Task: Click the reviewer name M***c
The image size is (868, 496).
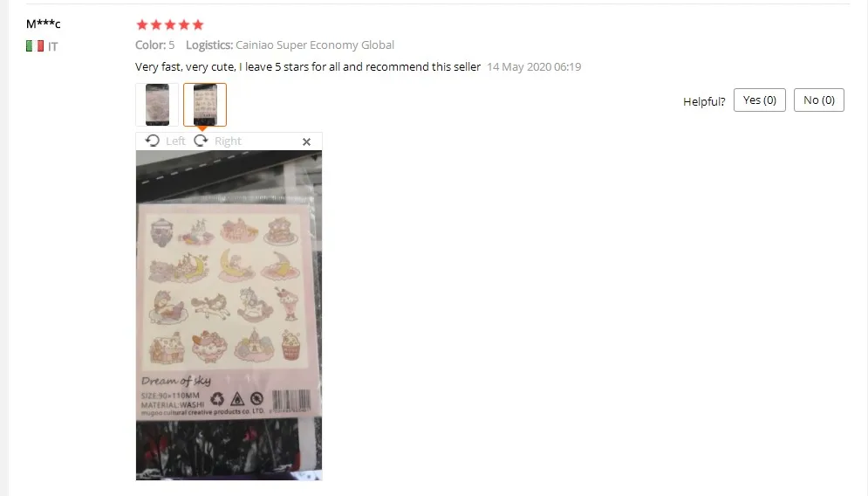Action: click(x=43, y=24)
